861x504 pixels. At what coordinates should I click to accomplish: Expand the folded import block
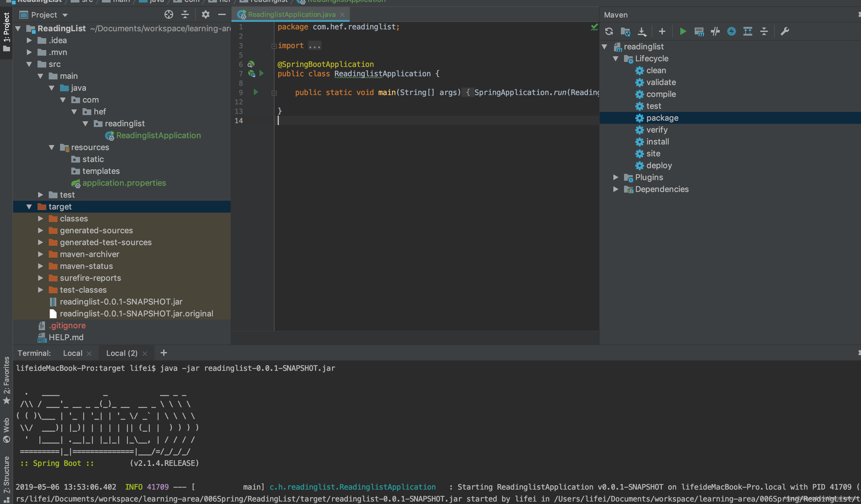pyautogui.click(x=274, y=46)
